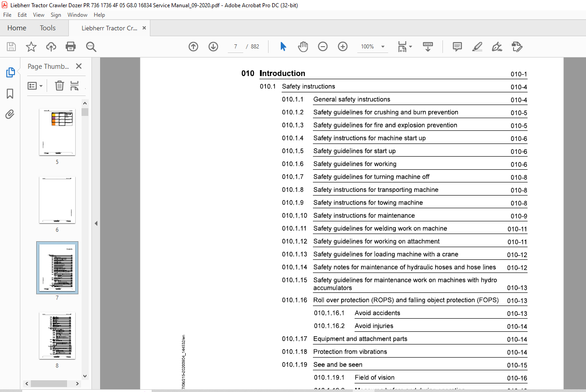This screenshot has height=392, width=586.
Task: Choose the Selection arrow tool
Action: (283, 47)
